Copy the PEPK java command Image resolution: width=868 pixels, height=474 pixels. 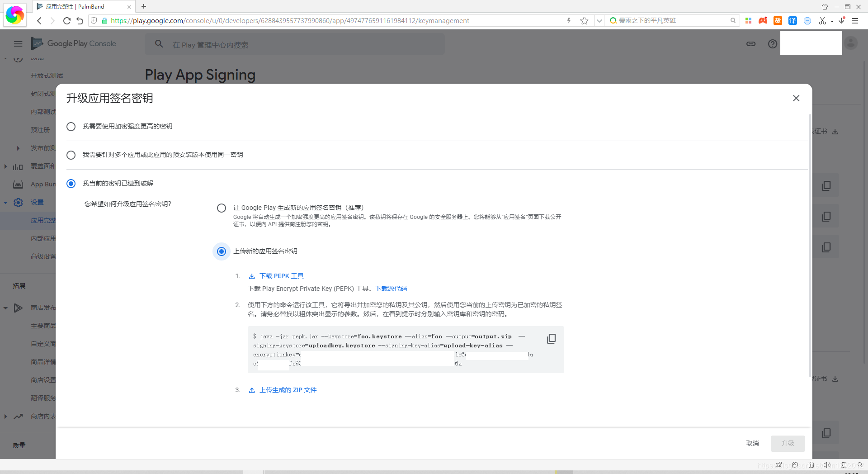pos(551,339)
